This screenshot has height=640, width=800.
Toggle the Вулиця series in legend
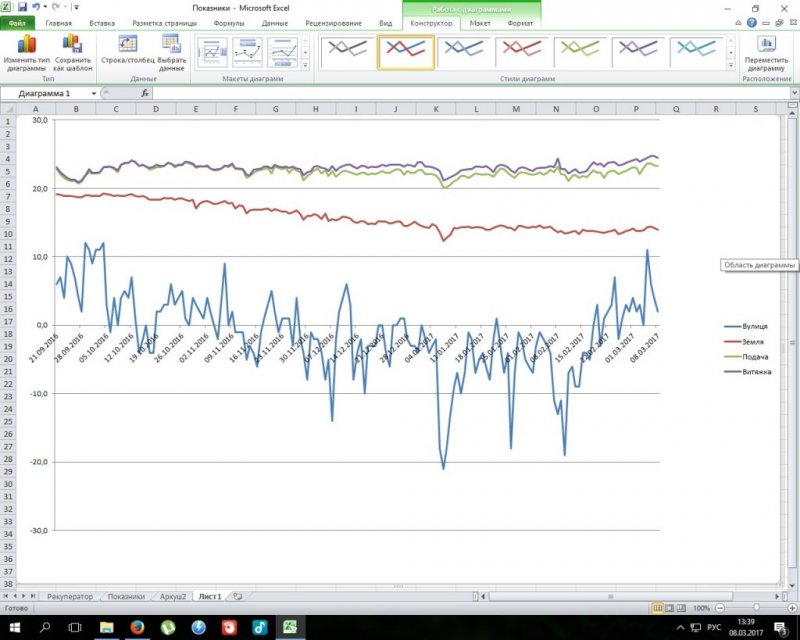755,327
